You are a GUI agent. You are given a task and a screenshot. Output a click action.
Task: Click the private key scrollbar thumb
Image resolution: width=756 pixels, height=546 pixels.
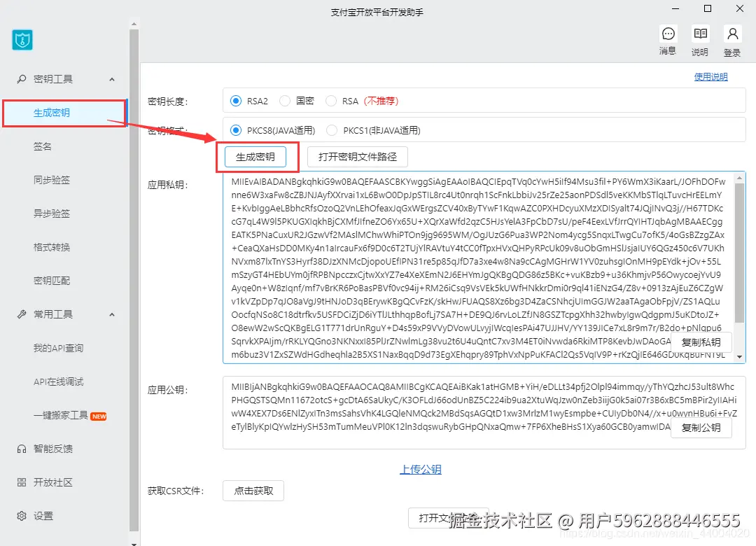coord(739,253)
